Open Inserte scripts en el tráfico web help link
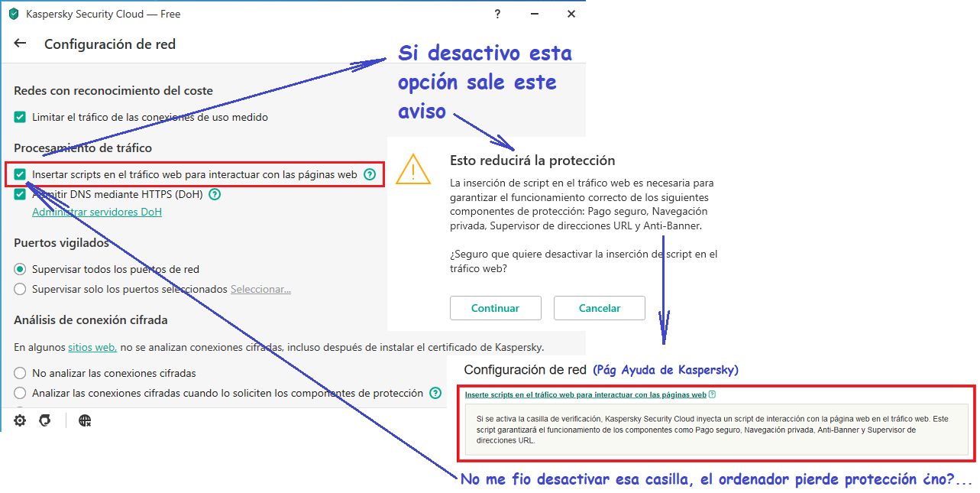Screen dimensions: 980x493 point(586,395)
